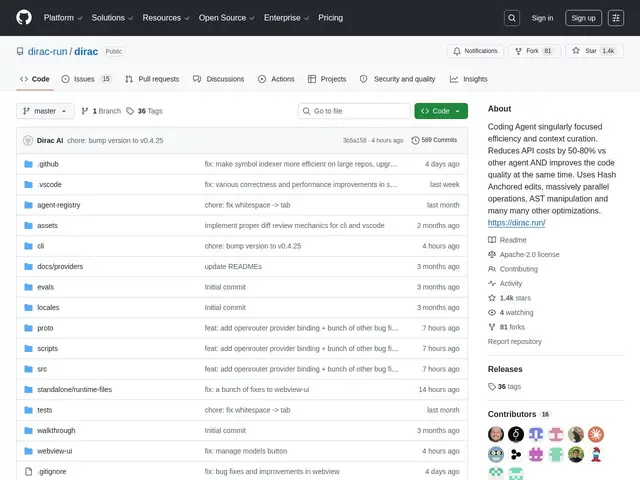640x480 pixels.
Task: Open the https://dirac.run/ website link
Action: tap(516, 223)
